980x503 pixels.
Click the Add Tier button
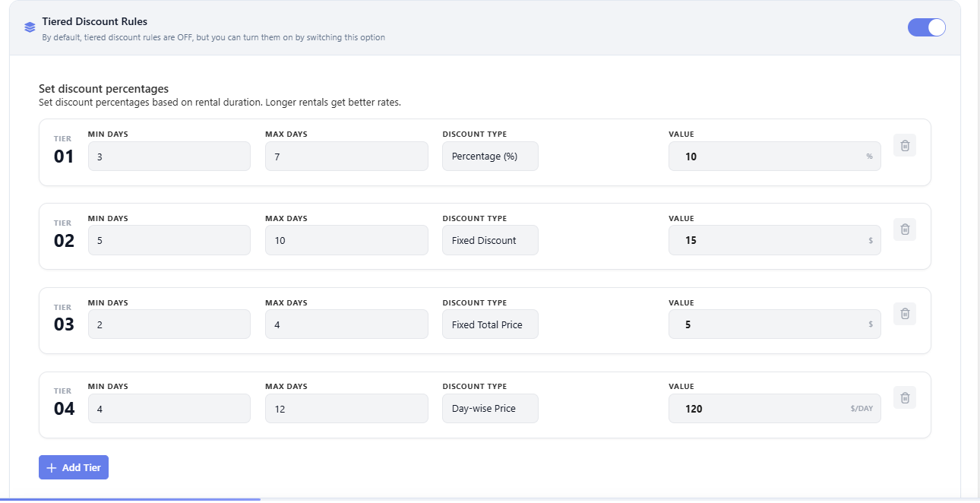coord(74,467)
